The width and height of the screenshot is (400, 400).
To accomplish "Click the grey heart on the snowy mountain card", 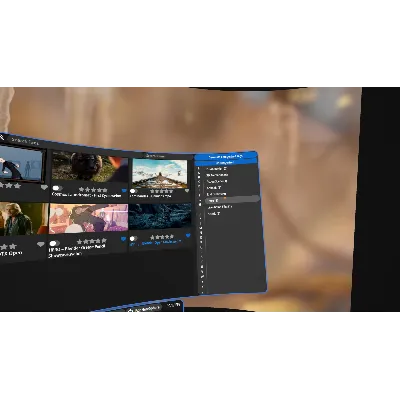I will pyautogui.click(x=187, y=191).
